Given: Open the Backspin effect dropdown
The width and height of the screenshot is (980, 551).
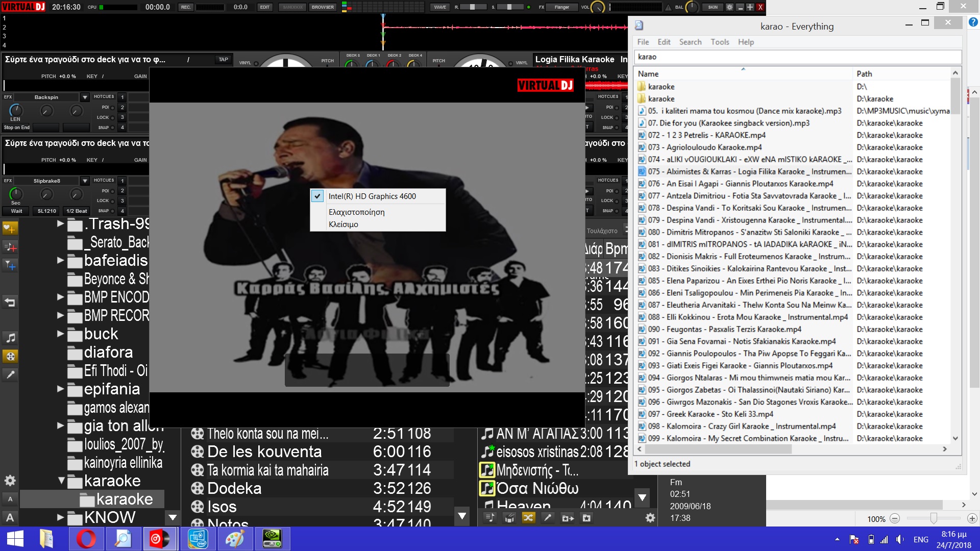Looking at the screenshot, I should [85, 97].
